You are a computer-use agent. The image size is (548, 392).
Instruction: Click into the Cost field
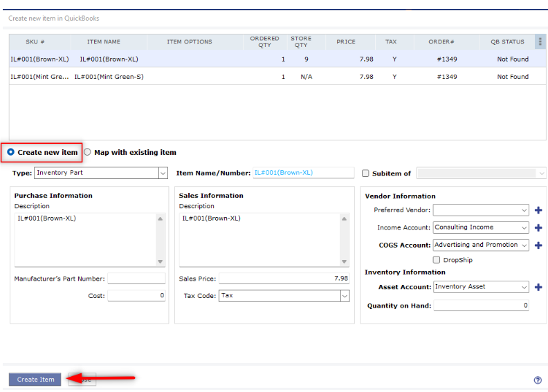[136, 296]
